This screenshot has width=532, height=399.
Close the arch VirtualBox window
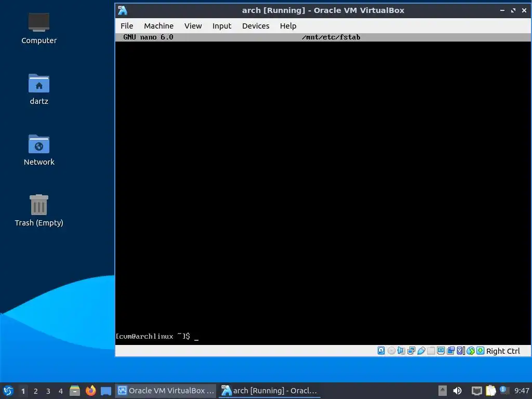[524, 10]
